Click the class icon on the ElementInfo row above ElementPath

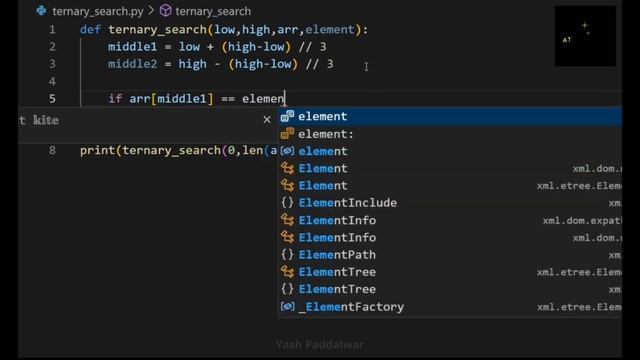click(x=287, y=238)
